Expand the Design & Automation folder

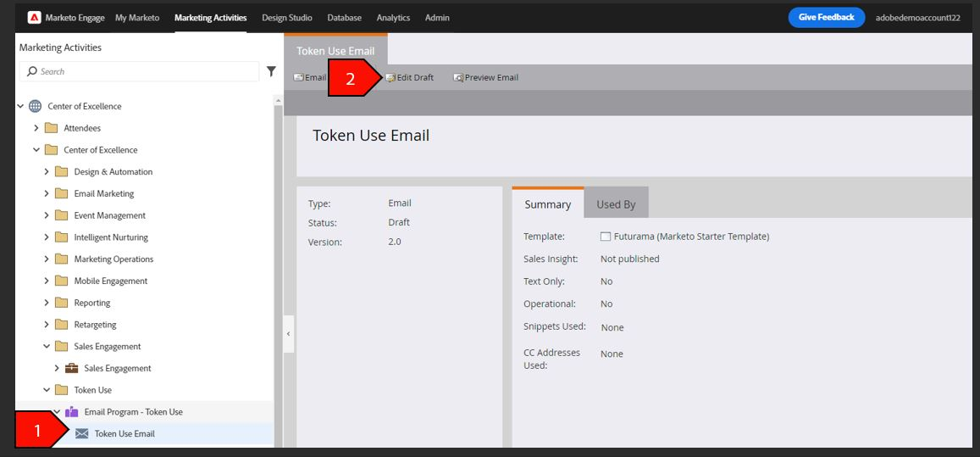pos(47,171)
